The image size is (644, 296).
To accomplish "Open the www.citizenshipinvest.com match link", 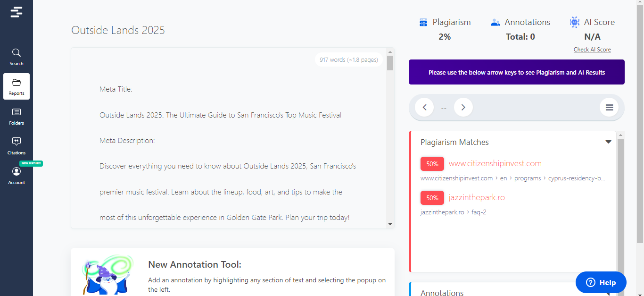I will [495, 164].
